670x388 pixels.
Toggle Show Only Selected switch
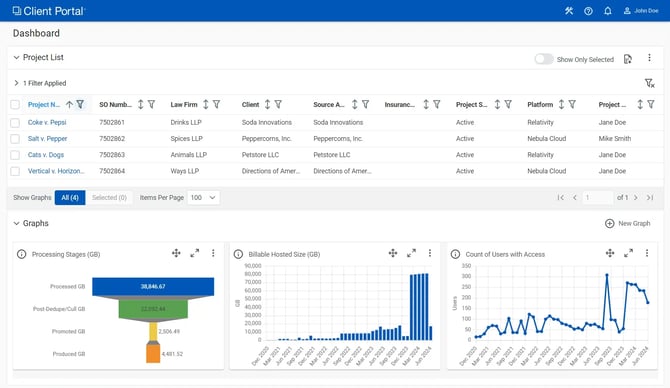(544, 59)
